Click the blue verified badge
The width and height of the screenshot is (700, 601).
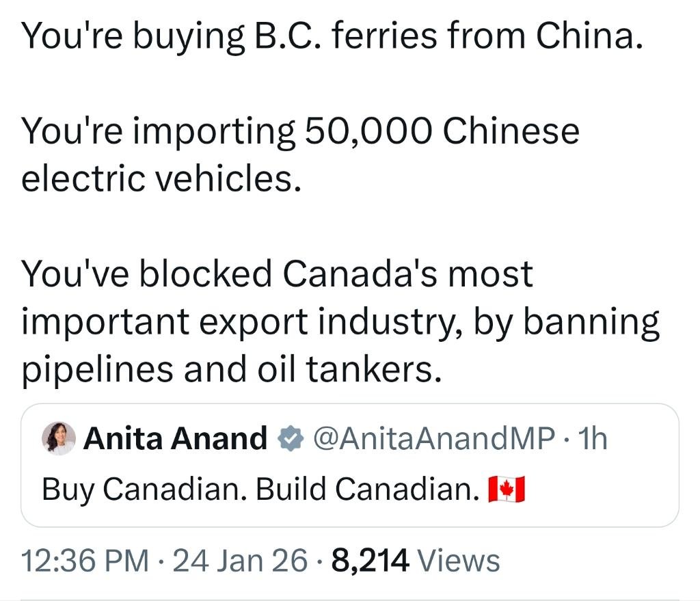tap(289, 439)
